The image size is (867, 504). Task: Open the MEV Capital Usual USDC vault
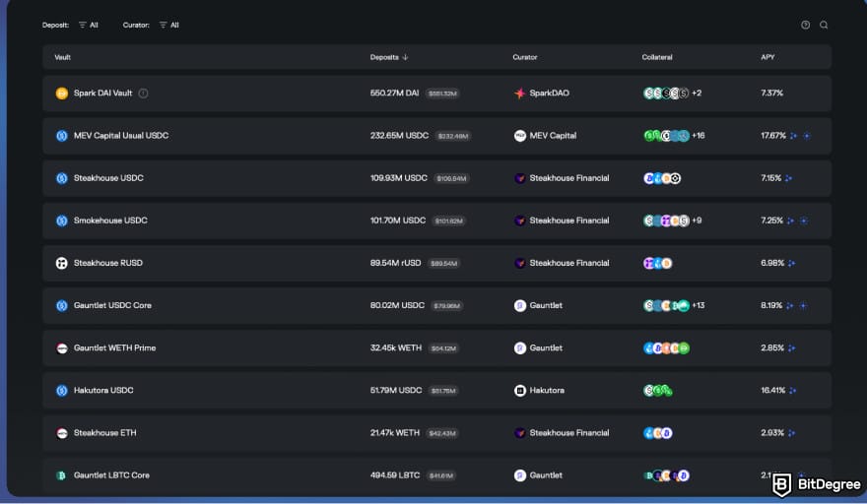pos(436,136)
